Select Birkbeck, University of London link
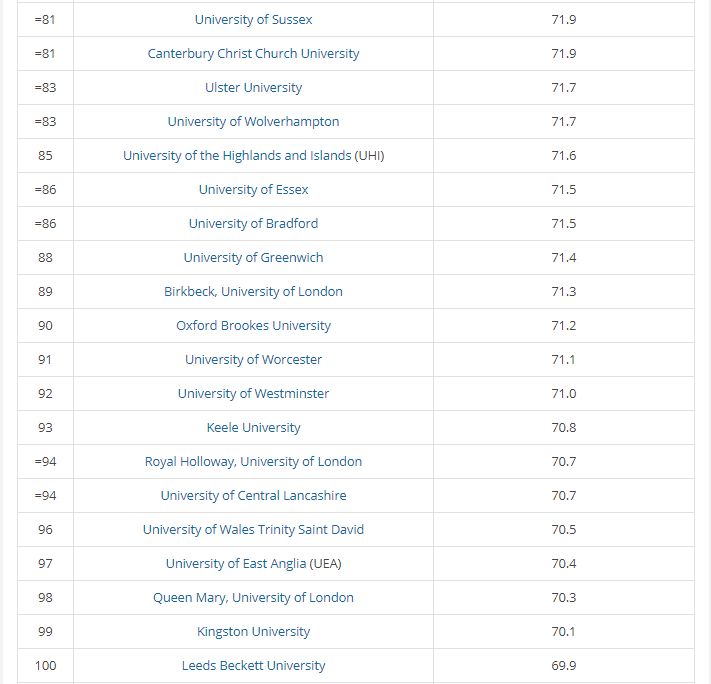This screenshot has height=684, width=711. pos(253,292)
